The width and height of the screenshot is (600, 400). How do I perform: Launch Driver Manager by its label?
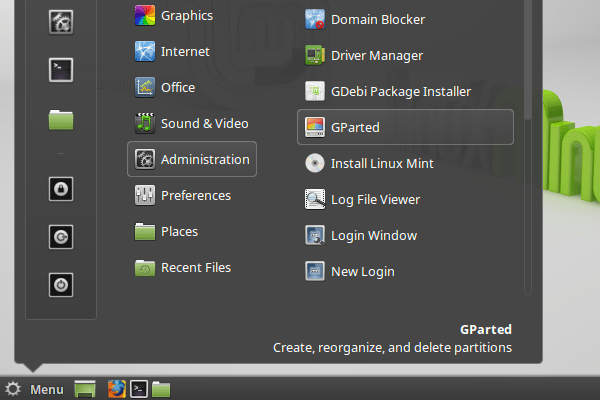click(x=377, y=56)
